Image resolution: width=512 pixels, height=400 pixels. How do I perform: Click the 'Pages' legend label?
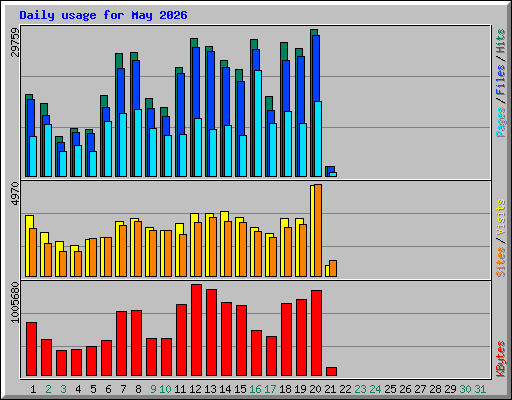point(501,122)
